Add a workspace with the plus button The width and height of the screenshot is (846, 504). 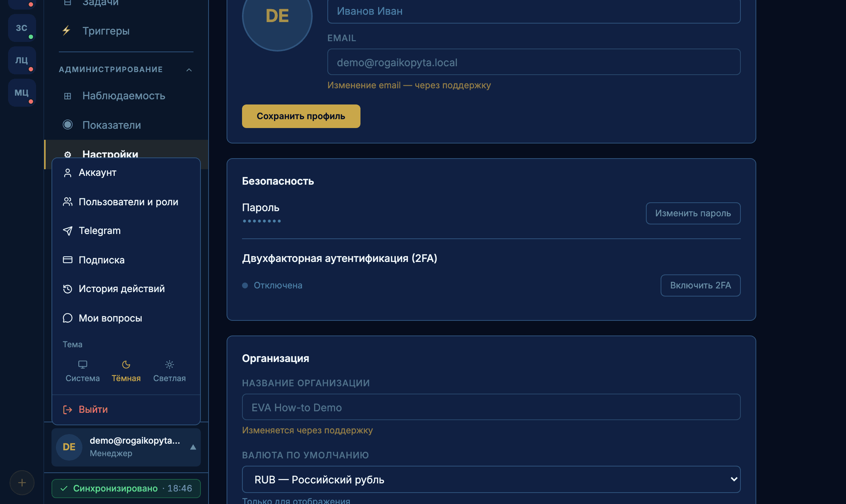[x=22, y=483]
